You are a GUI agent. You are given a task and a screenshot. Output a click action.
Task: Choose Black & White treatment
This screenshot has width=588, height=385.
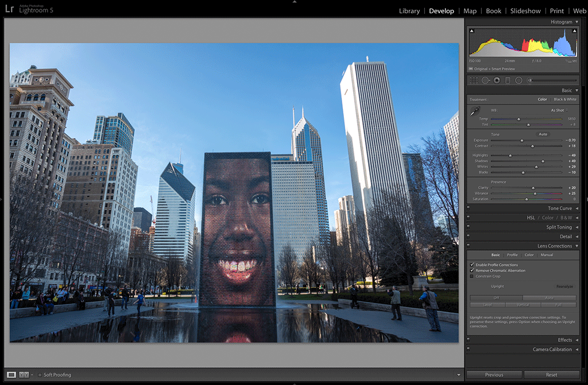point(565,99)
